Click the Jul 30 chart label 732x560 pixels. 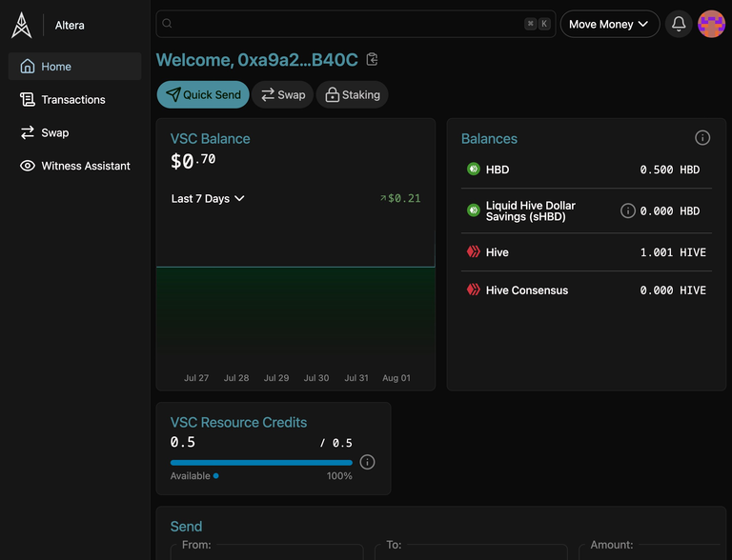pyautogui.click(x=316, y=378)
